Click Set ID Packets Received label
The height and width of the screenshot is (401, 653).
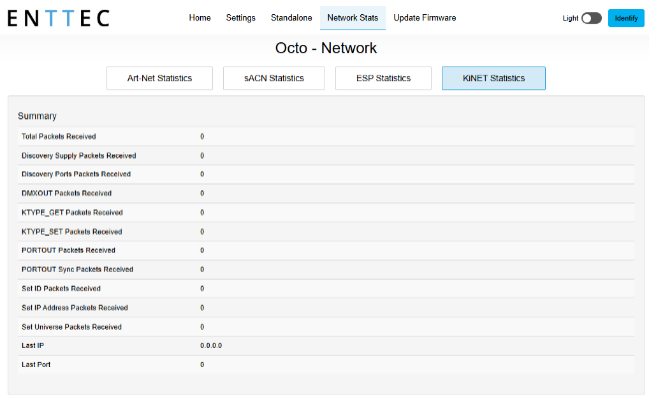[61, 289]
